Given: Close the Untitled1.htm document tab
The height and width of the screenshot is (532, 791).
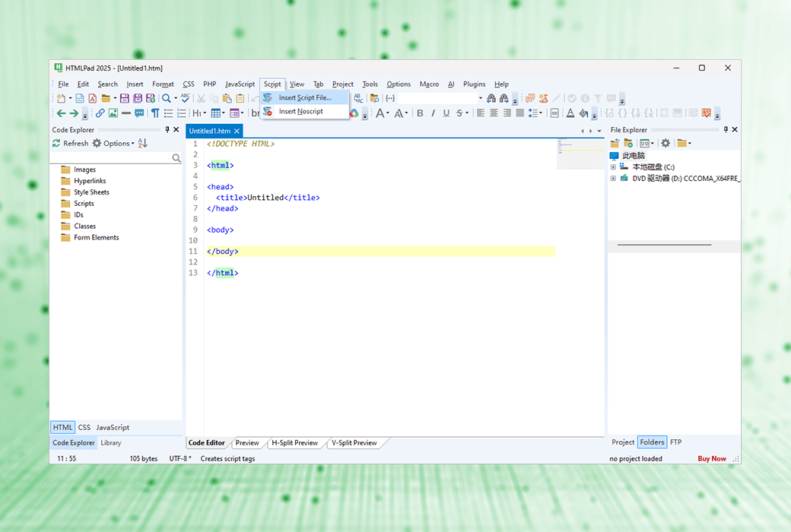Looking at the screenshot, I should (x=237, y=131).
